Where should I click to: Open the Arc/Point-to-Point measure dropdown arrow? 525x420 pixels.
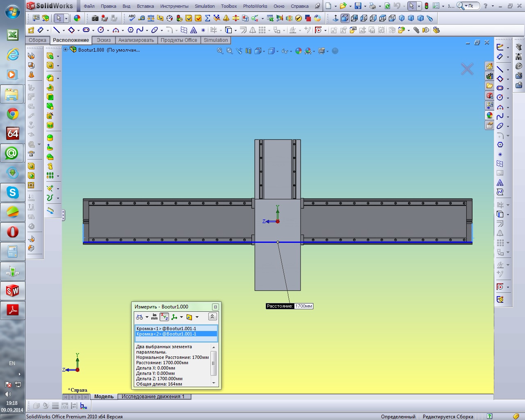(x=147, y=317)
